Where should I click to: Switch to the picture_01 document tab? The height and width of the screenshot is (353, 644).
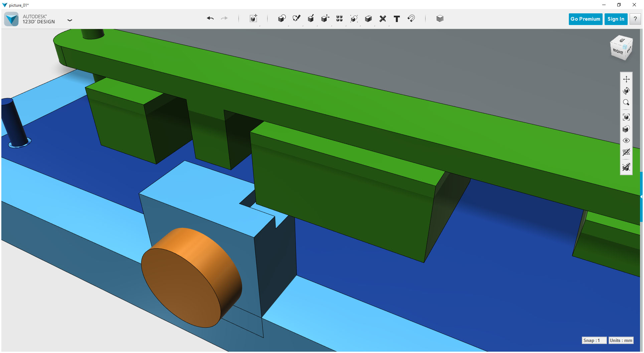(18, 5)
